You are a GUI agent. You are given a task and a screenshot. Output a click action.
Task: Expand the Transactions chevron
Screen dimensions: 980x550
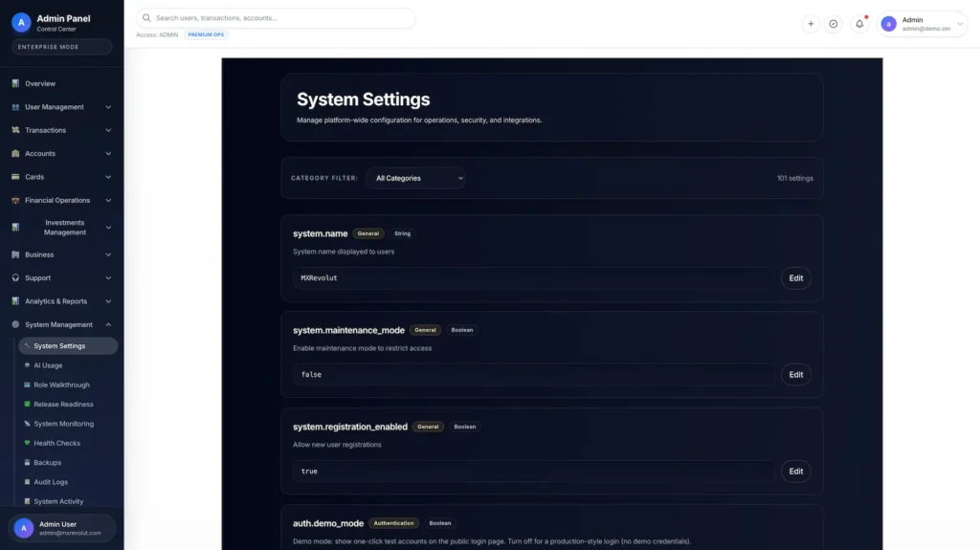[108, 130]
